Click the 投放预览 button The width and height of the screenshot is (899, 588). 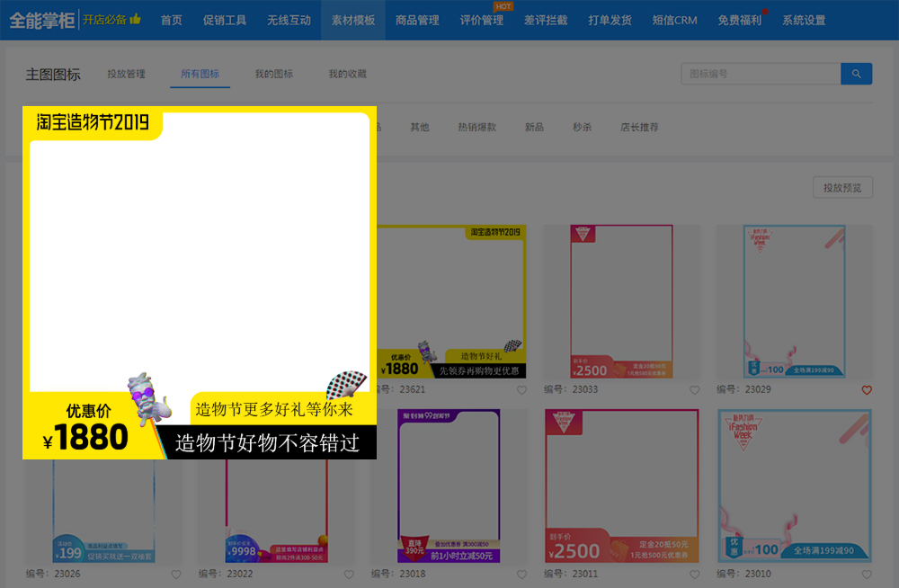(843, 188)
